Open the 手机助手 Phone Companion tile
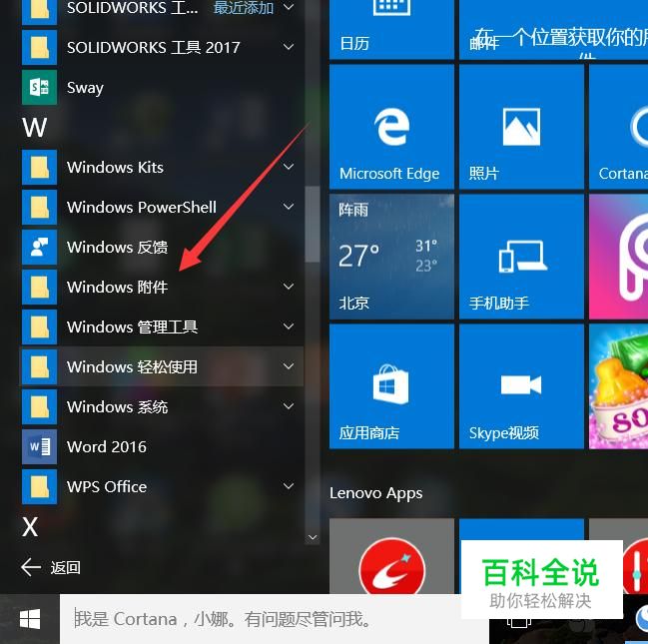The height and width of the screenshot is (644, 648). coord(521,257)
